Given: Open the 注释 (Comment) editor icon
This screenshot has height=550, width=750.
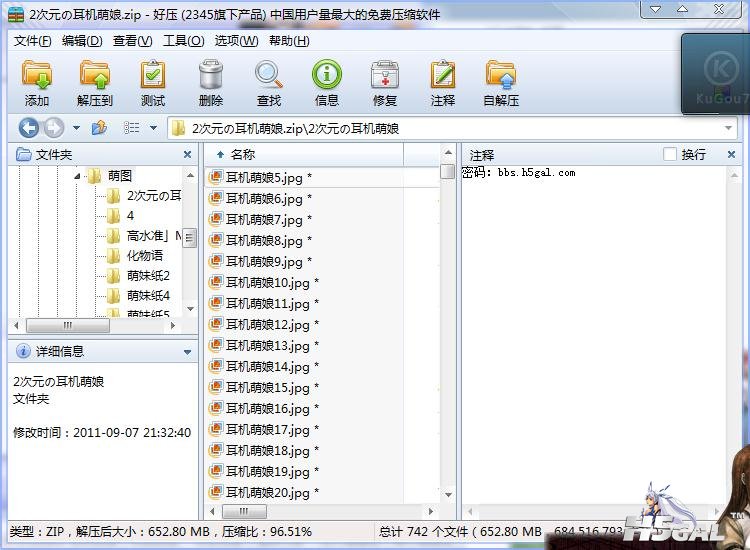Looking at the screenshot, I should click(x=443, y=80).
